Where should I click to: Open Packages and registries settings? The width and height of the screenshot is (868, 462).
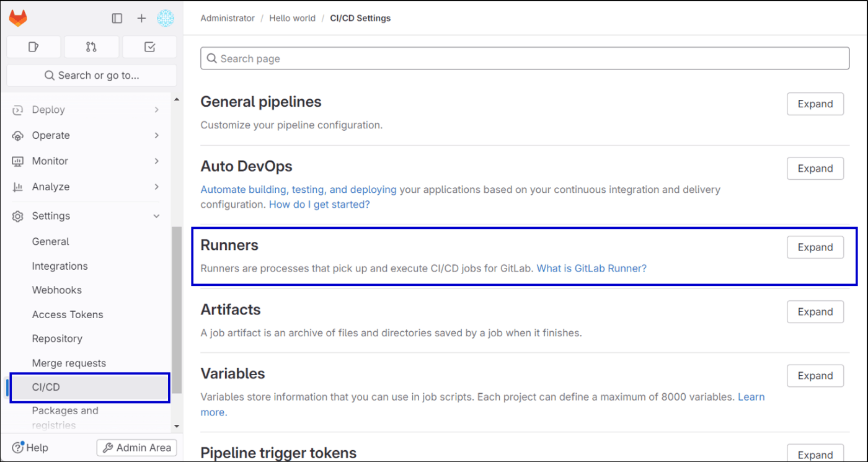[65, 418]
